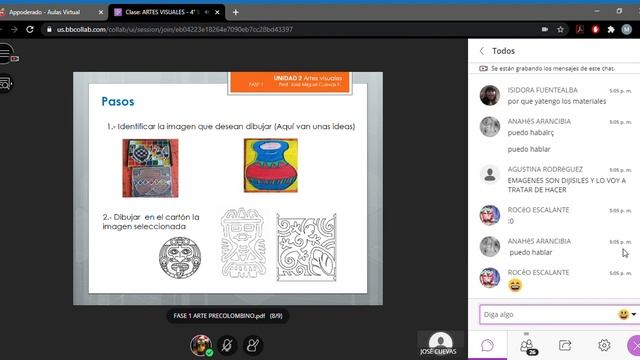
Task: Click the 'Todos' chat title
Action: [503, 51]
